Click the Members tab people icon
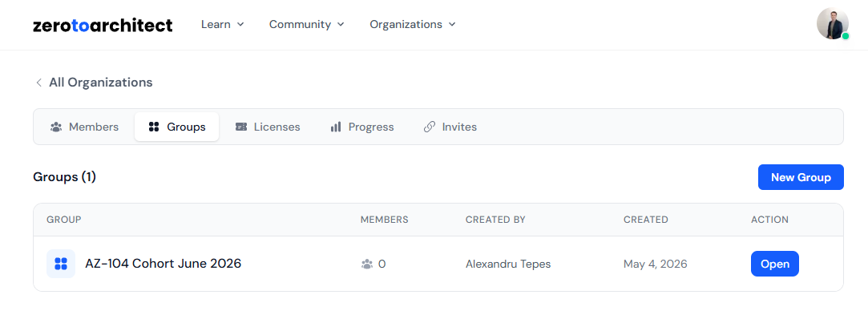 point(56,127)
